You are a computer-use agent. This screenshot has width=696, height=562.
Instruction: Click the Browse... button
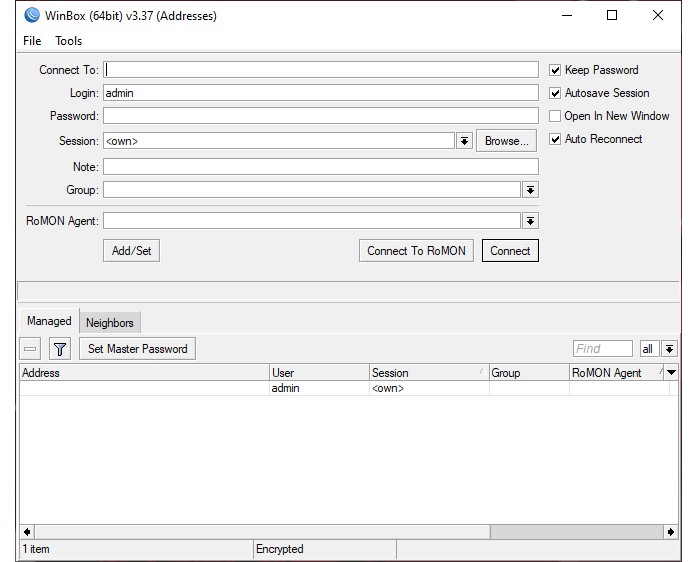(506, 141)
